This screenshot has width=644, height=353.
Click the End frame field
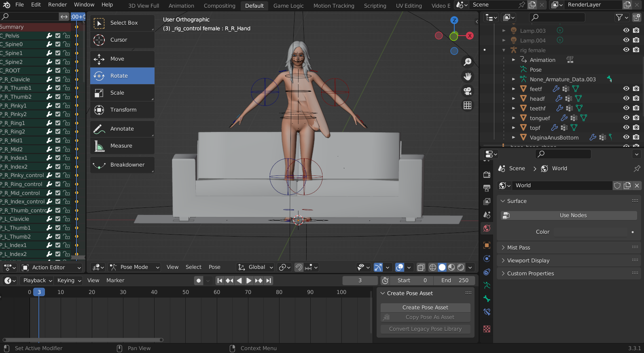pos(454,281)
